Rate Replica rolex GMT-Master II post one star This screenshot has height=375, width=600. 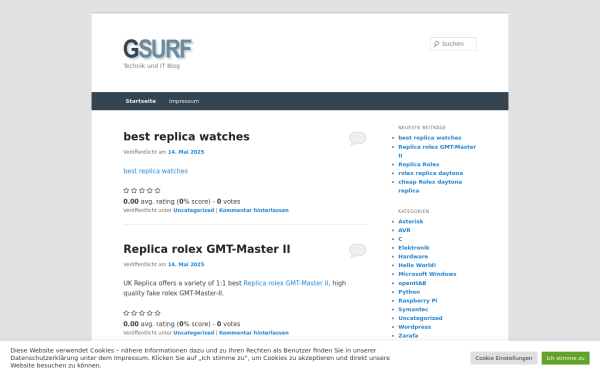(x=126, y=313)
